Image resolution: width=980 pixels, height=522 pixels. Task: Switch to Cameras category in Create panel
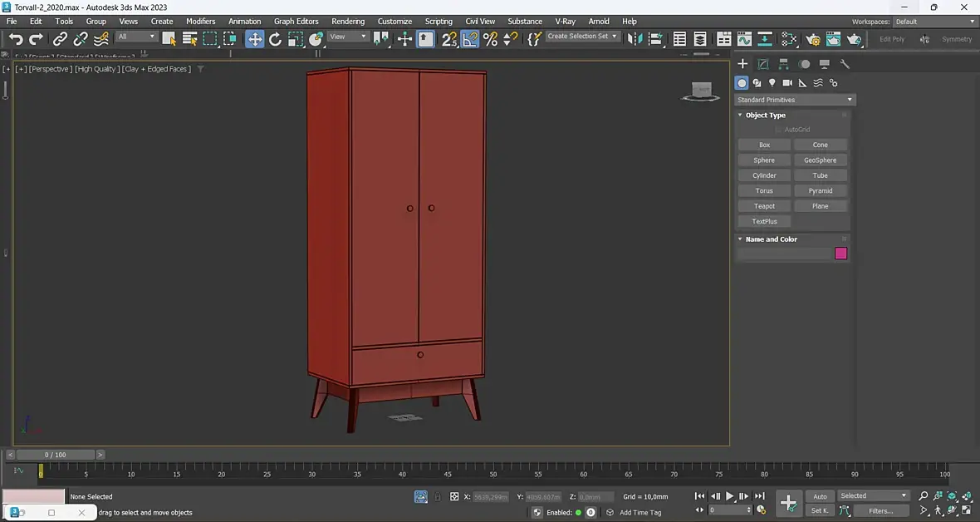[x=787, y=83]
